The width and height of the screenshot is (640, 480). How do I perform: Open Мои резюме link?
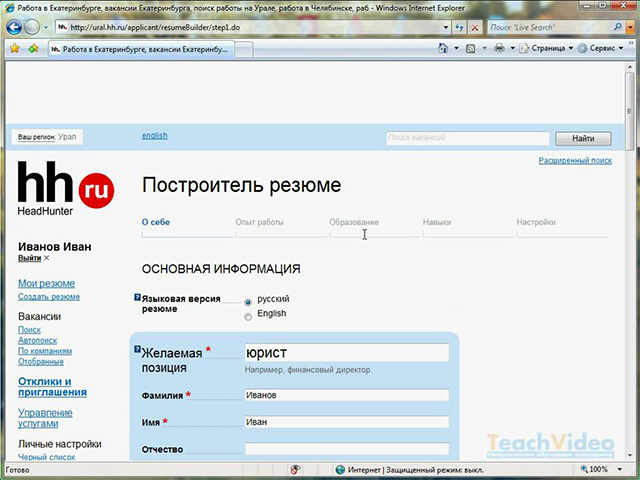[x=47, y=283]
